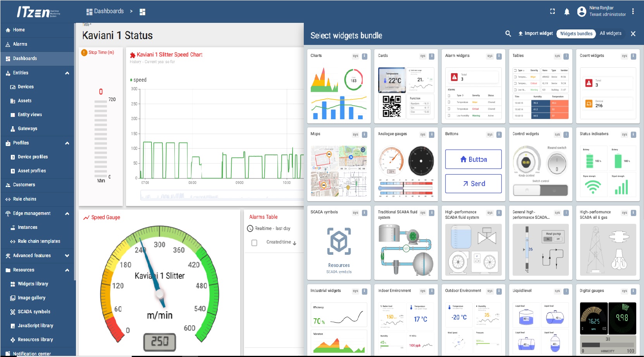
Task: Click the speed chart timeline navigator bar
Action: coord(221,196)
